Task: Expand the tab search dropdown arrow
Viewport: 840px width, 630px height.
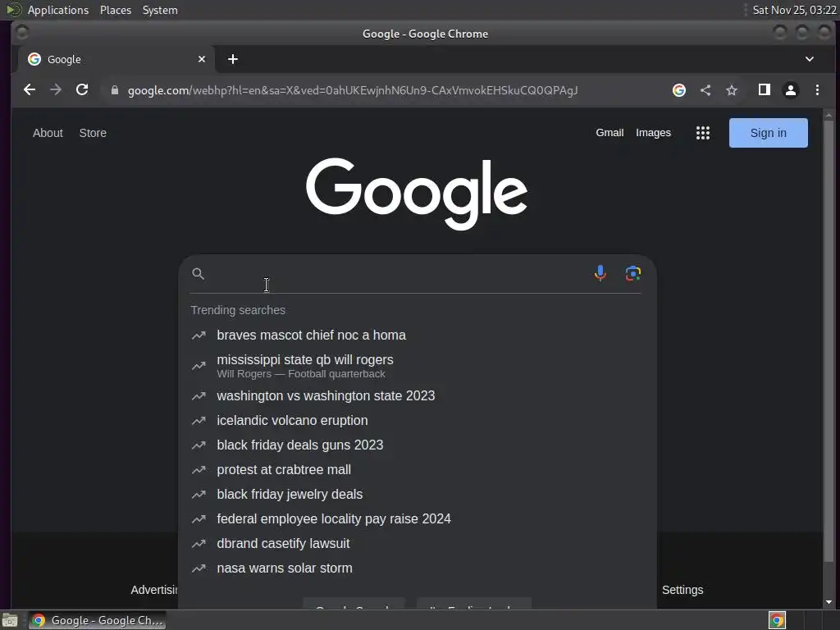Action: coord(810,59)
